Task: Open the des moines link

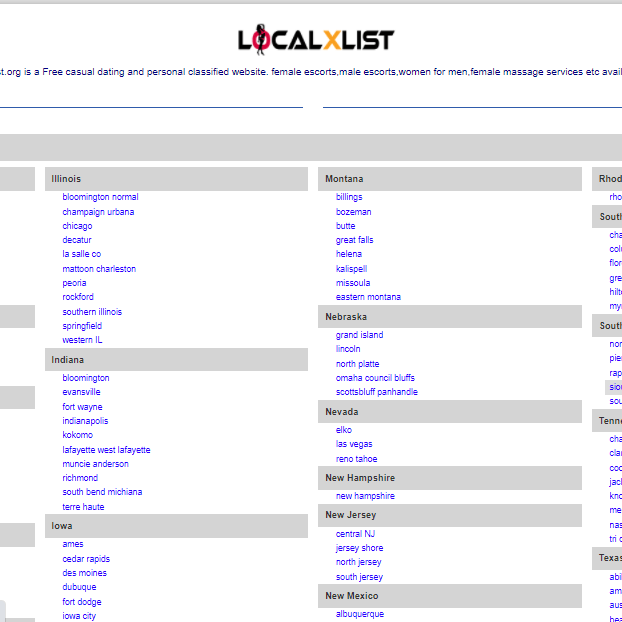Action: [x=84, y=573]
